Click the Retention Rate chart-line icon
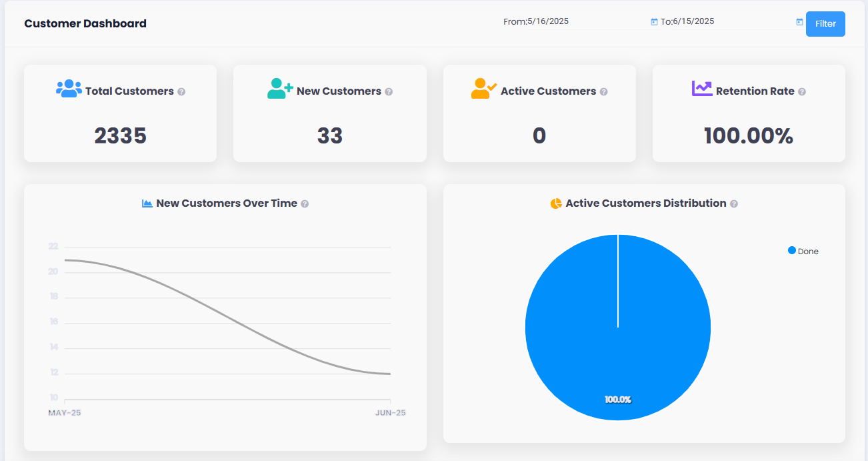 pos(702,88)
